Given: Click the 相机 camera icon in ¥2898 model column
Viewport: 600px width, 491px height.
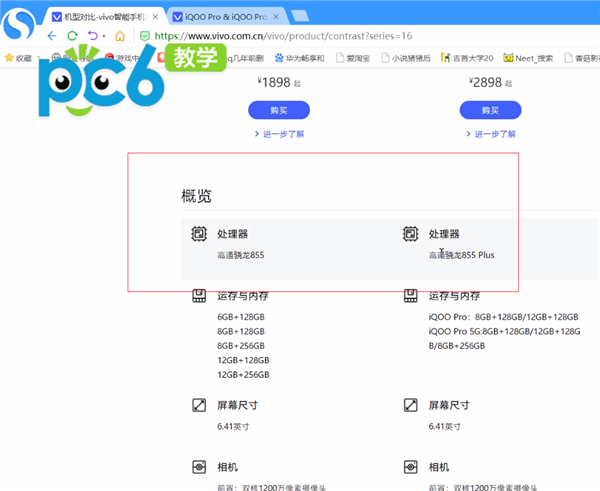Looking at the screenshot, I should point(411,467).
